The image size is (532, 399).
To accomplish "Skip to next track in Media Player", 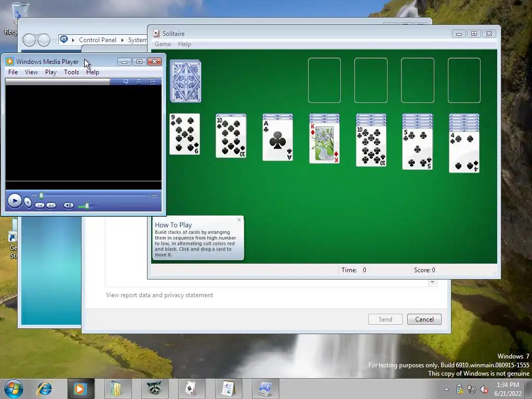I will 51,206.
